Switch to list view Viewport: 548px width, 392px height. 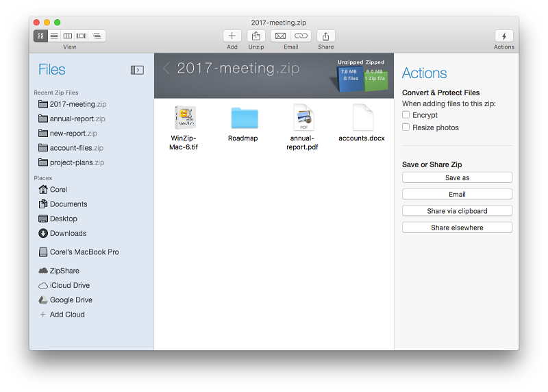coord(54,36)
